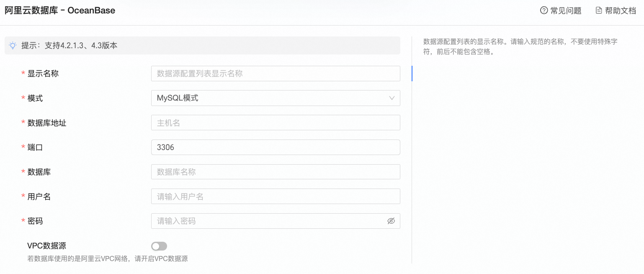Click the help document page icon
The image size is (644, 274).
tap(599, 10)
